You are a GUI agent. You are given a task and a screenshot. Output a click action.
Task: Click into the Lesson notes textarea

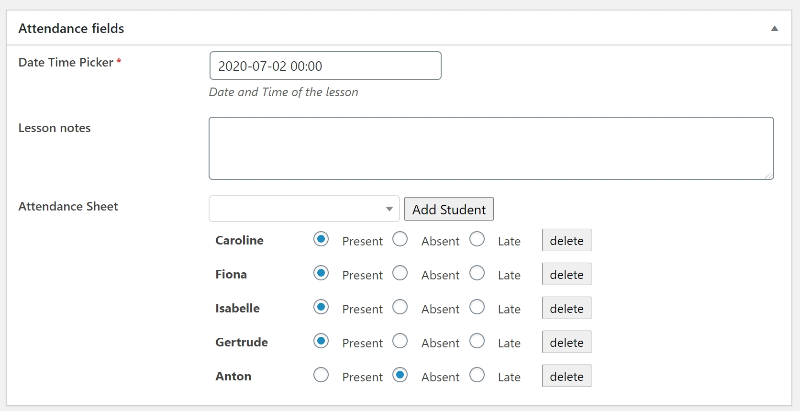pyautogui.click(x=491, y=148)
